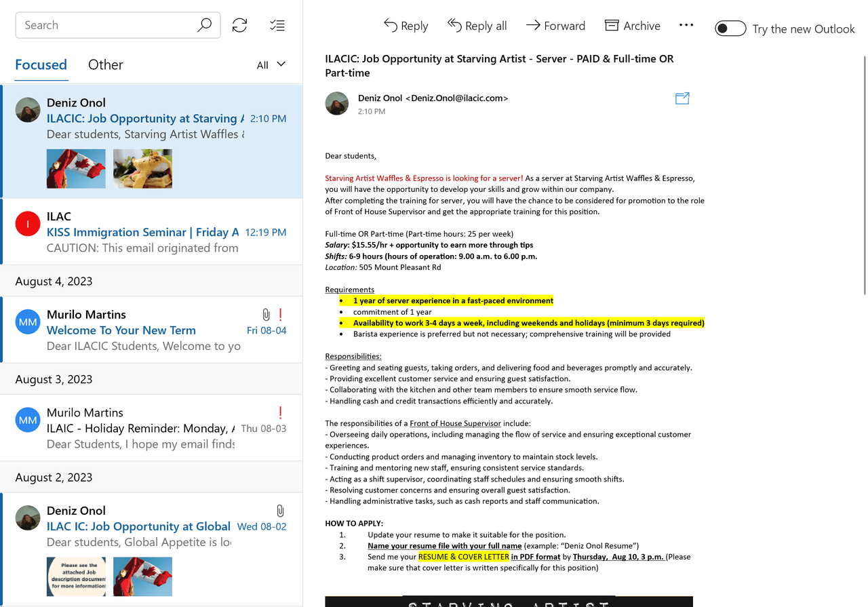Screen dimensions: 868x607
Task: Click Front of House Supervisor underlined text
Action: [455, 423]
